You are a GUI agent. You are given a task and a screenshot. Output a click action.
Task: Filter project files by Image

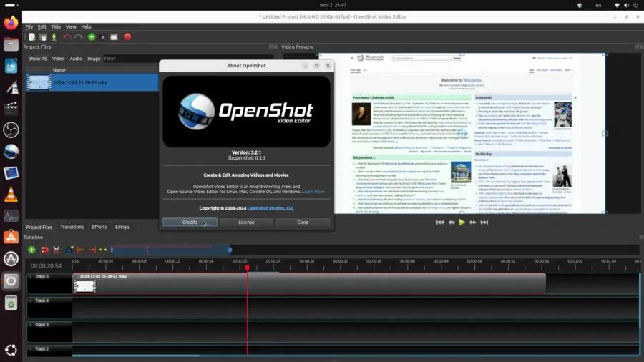pos(94,59)
